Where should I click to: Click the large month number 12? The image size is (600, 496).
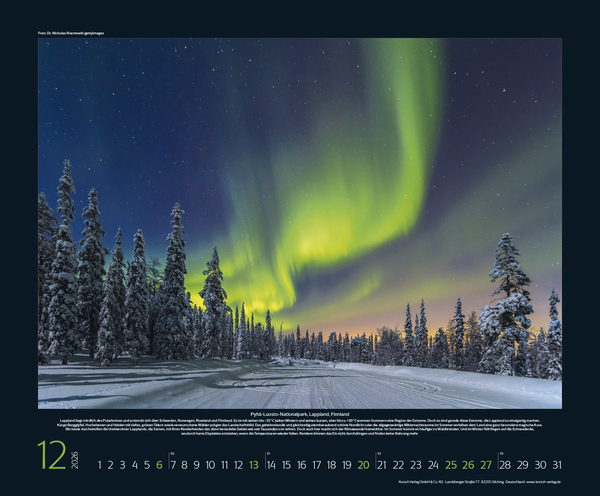52,456
